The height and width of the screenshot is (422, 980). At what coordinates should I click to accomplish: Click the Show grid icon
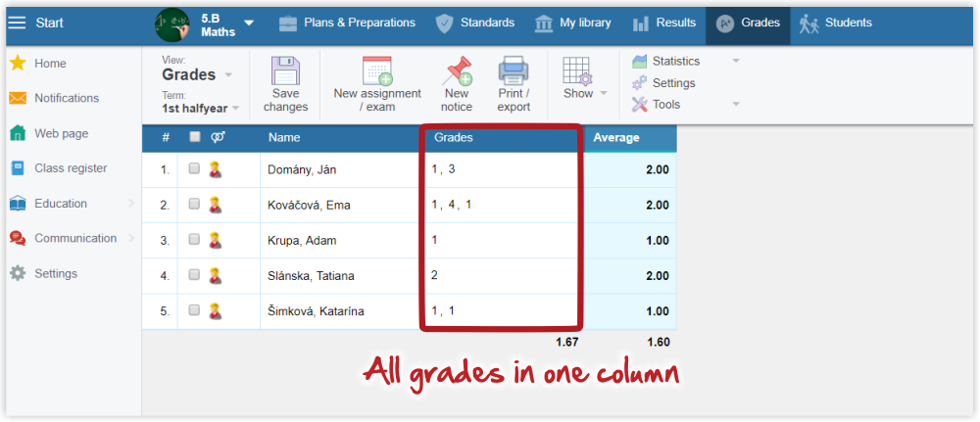point(577,70)
